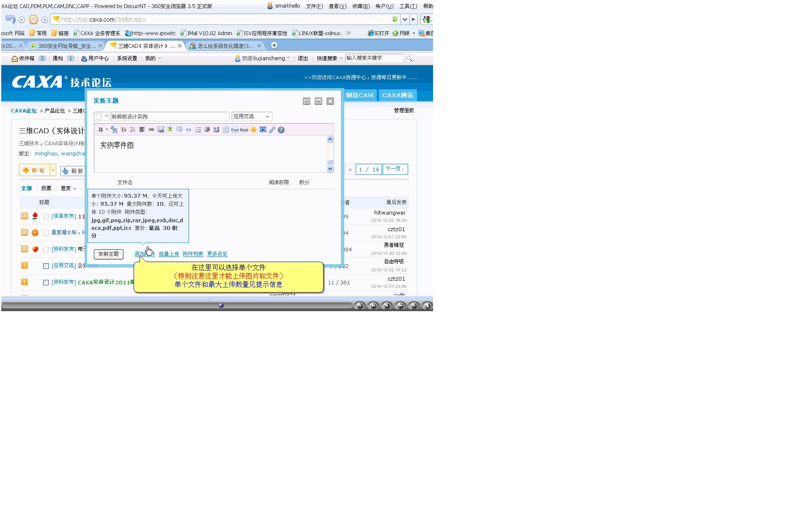Expand the 新帖 button dropdown arrow
This screenshot has width=812, height=508.
[53, 170]
